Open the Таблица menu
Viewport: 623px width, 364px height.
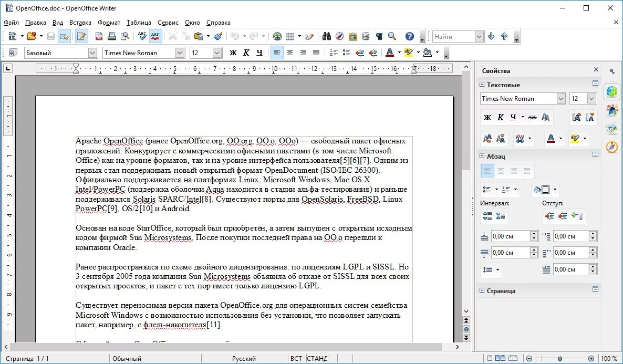[x=139, y=23]
